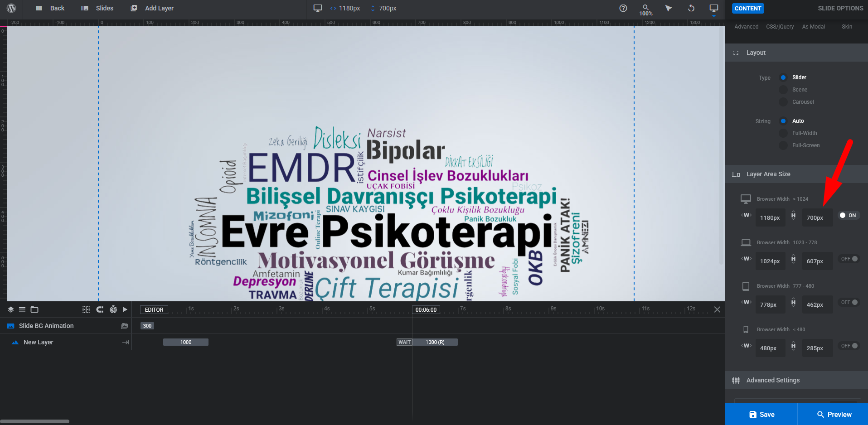Click the blue image icon on Slide BG Animation
868x425 pixels.
11,326
